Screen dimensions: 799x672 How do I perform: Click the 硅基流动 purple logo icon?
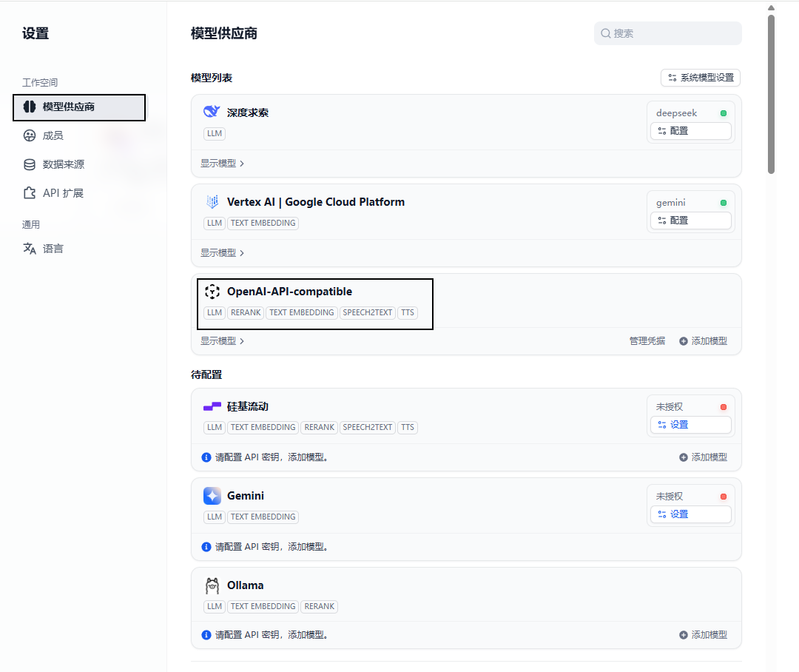212,406
